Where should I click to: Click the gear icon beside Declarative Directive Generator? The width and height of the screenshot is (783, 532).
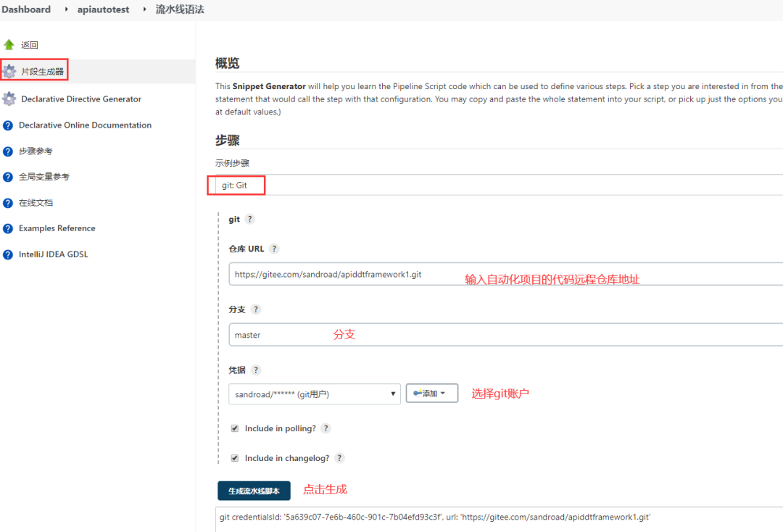[9, 99]
